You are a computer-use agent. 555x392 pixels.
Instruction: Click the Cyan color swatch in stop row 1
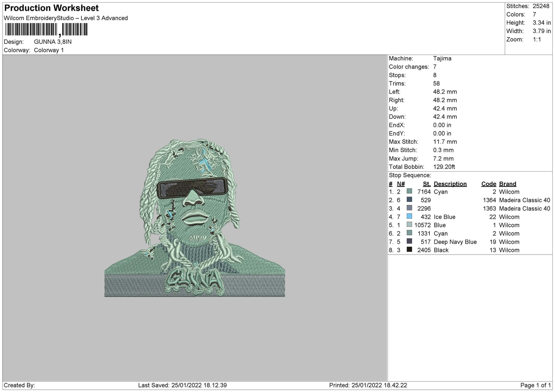coord(409,192)
